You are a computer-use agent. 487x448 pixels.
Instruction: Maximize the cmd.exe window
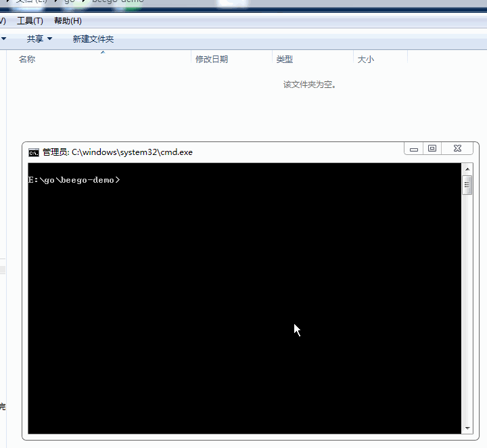pos(432,149)
